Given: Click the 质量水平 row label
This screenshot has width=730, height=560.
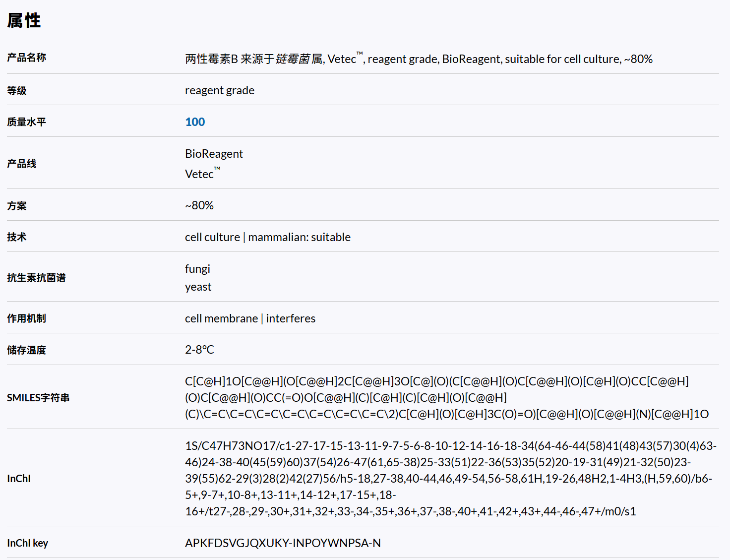Looking at the screenshot, I should (26, 122).
